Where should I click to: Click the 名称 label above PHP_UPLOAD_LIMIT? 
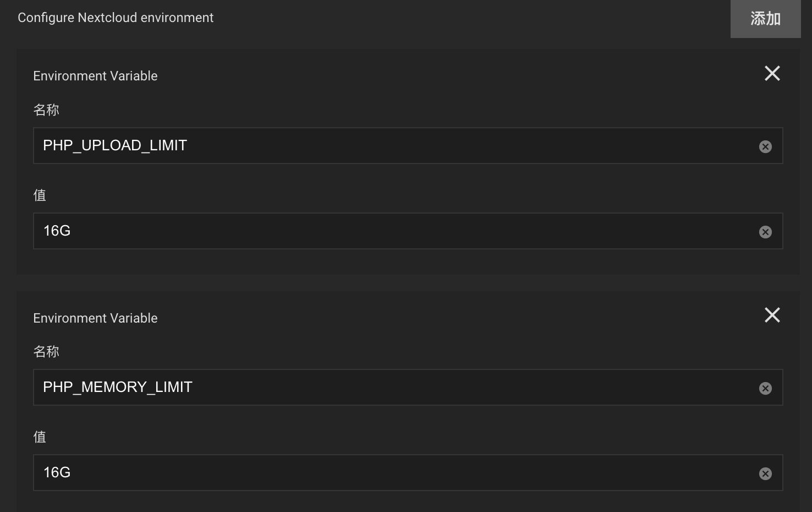(46, 110)
